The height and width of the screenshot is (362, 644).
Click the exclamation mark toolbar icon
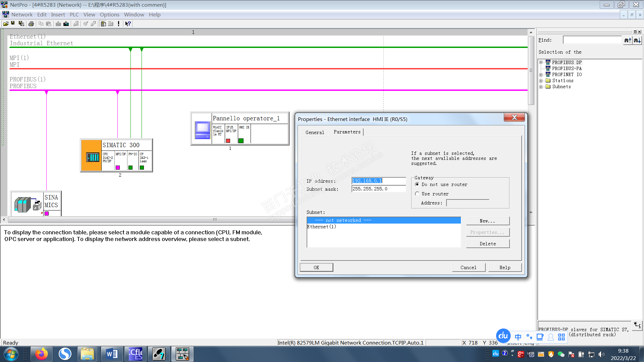point(118,24)
